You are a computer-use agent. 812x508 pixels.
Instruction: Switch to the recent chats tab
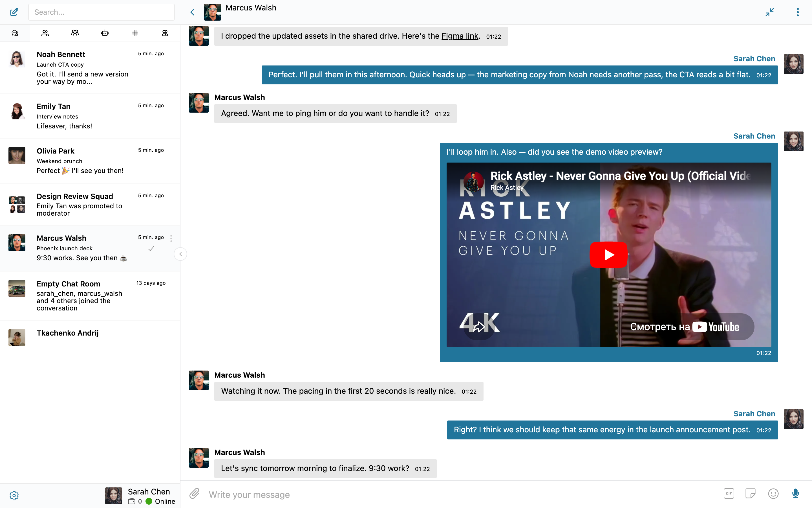[x=15, y=33]
